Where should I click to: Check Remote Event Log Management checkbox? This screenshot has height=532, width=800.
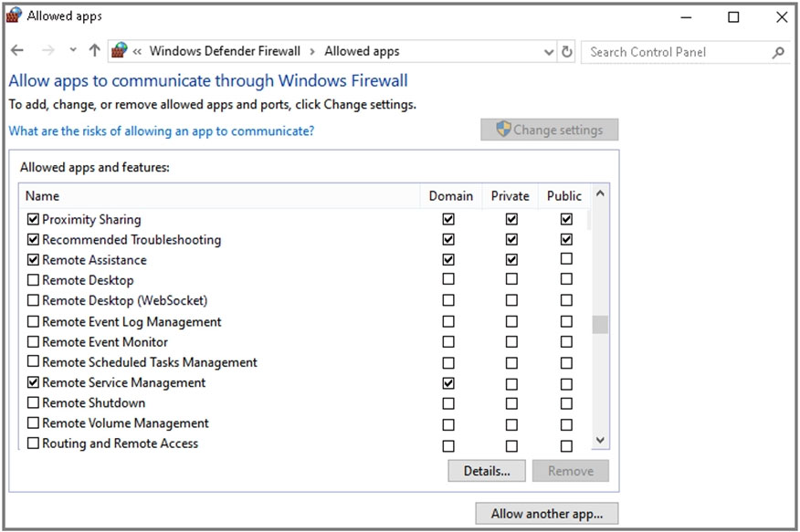click(33, 321)
